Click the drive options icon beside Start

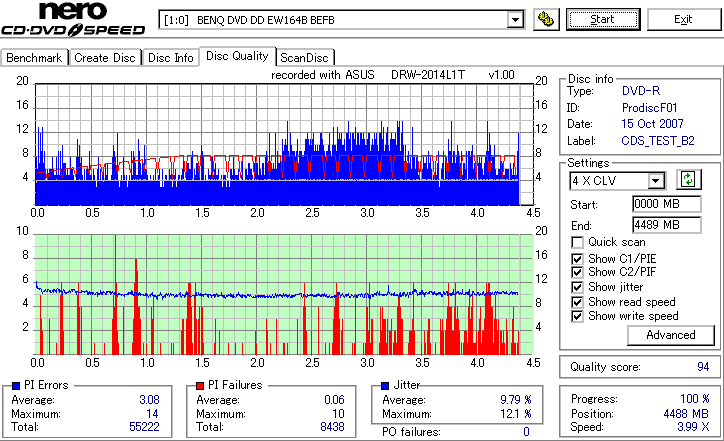546,19
